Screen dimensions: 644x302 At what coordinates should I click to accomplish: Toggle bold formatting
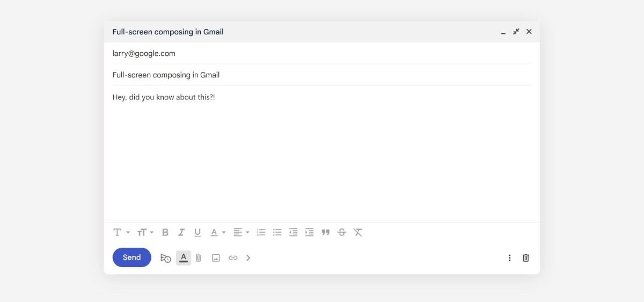coord(165,233)
